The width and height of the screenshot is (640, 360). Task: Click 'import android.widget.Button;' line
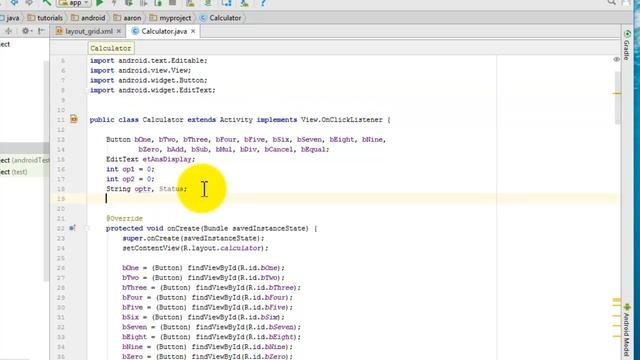point(149,80)
